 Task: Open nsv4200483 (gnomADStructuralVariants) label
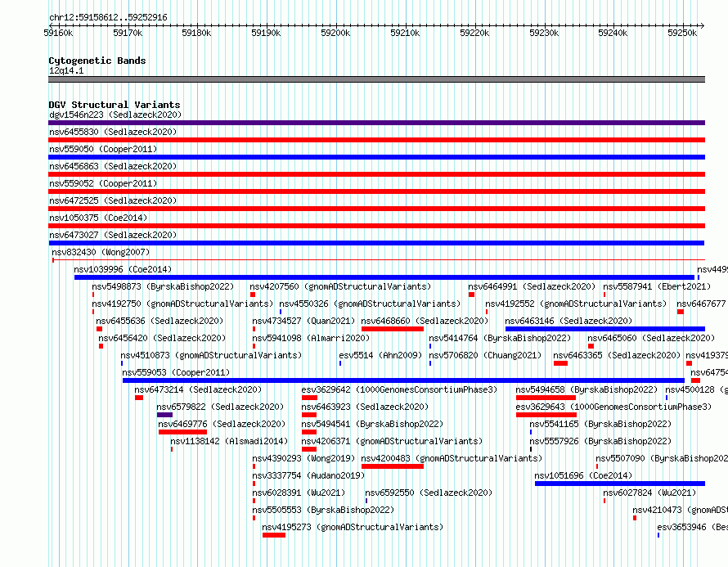pos(452,458)
